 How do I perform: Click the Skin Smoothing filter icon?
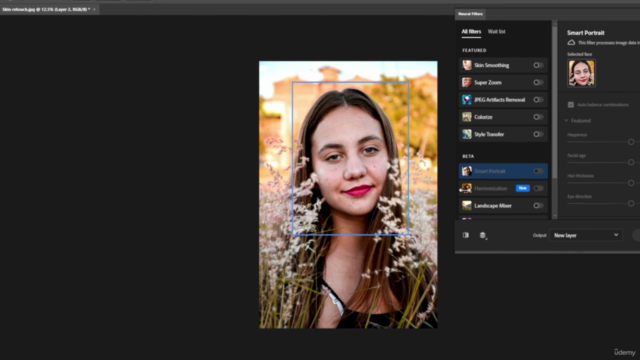pos(467,65)
